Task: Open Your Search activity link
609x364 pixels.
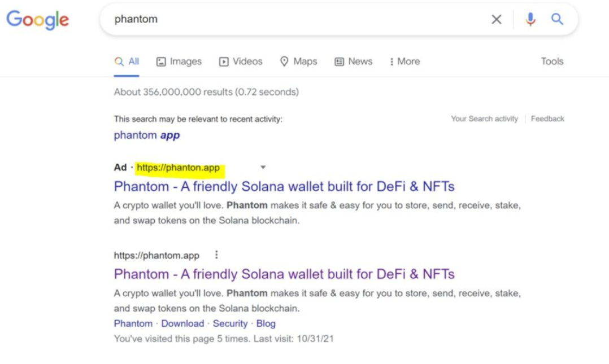Action: point(484,119)
